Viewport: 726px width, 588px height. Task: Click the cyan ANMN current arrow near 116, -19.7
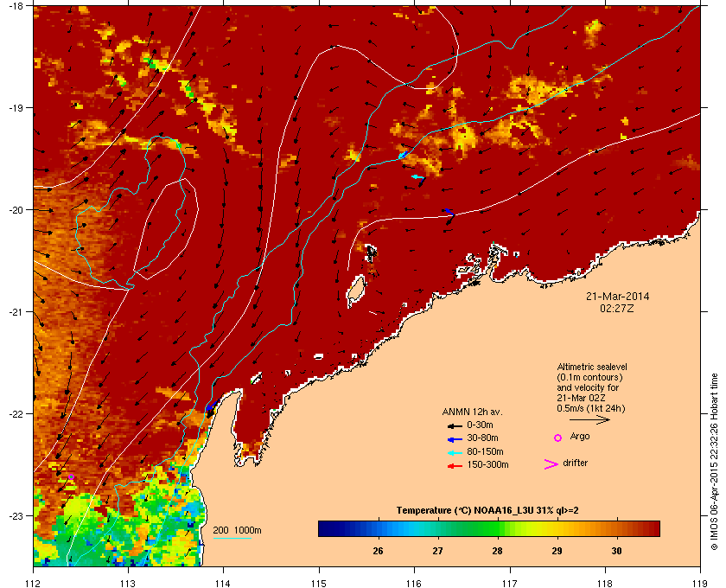coord(417,176)
